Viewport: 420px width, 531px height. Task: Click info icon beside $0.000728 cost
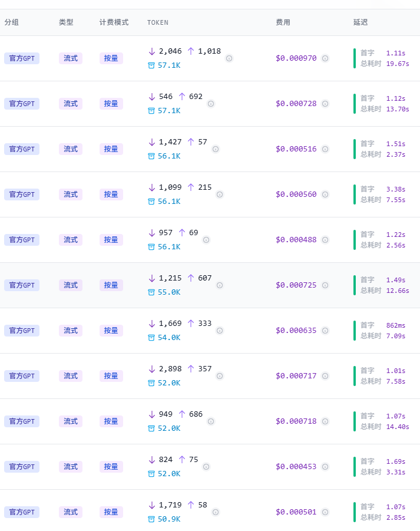(325, 104)
